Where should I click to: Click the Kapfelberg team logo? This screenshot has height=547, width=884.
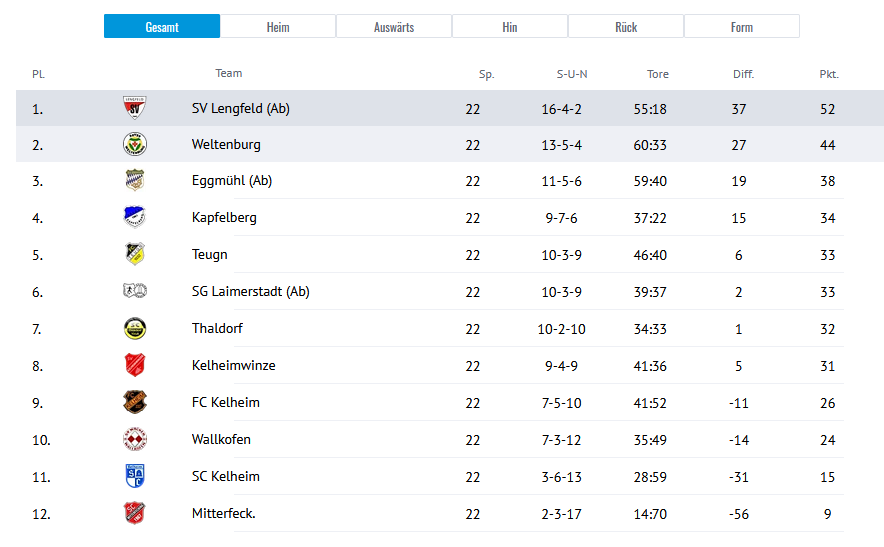(134, 217)
